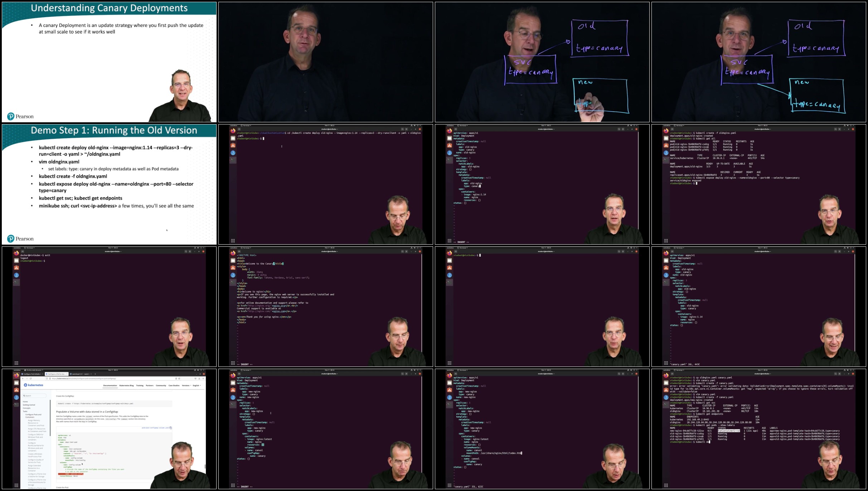Image resolution: width=868 pixels, height=491 pixels.
Task: Open the Demo Step 1 slide thumbnail
Action: point(109,184)
